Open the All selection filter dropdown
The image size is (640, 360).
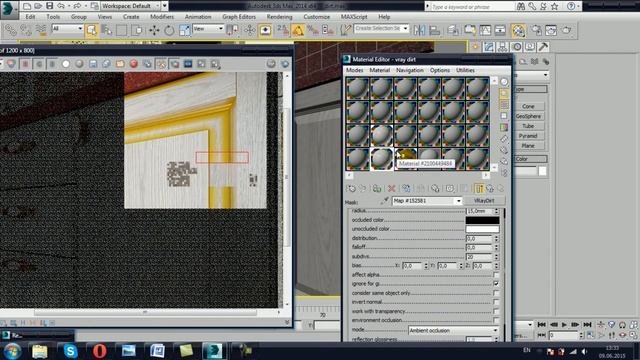click(67, 29)
